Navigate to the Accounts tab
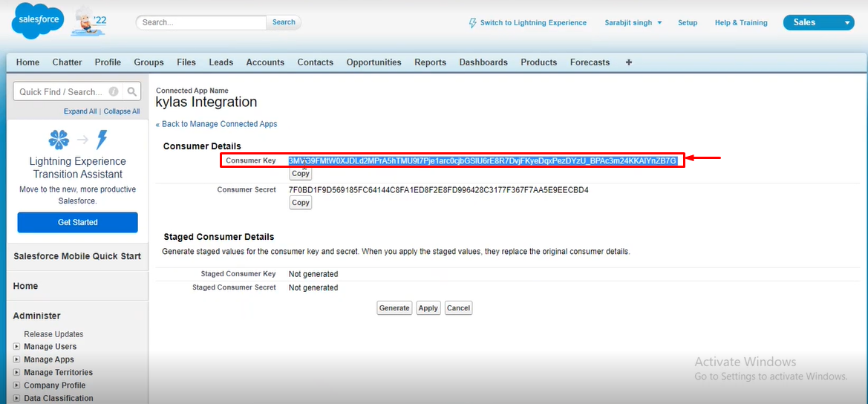Viewport: 868px width, 404px height. point(265,62)
